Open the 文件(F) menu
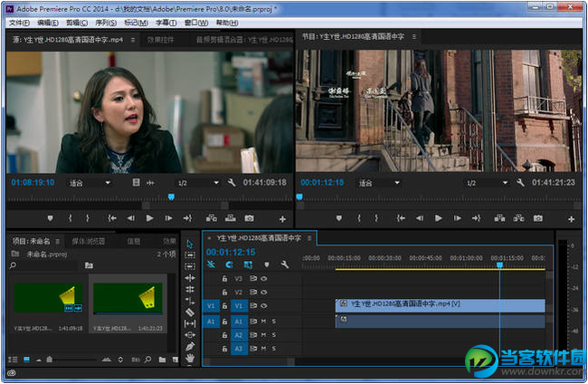This screenshot has width=588, height=384. (19, 22)
